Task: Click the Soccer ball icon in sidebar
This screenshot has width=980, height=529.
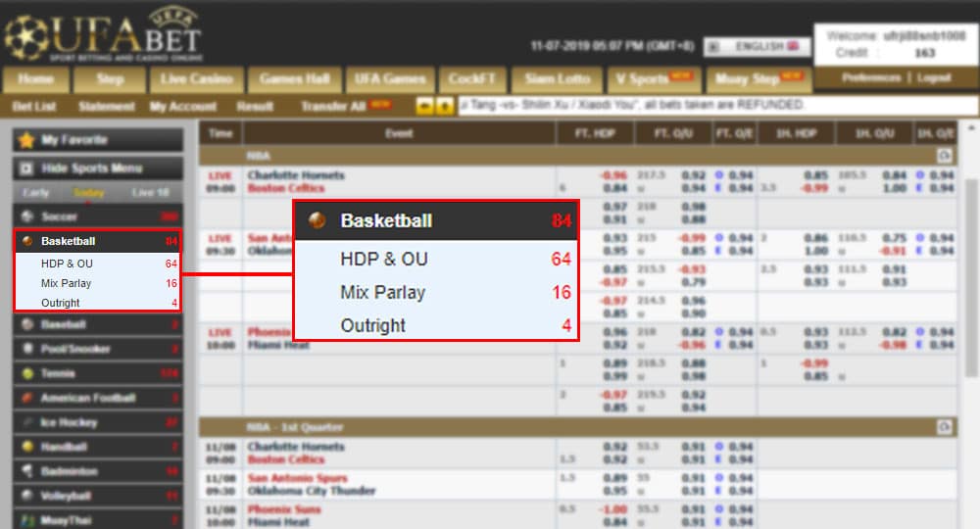Action: [x=27, y=216]
